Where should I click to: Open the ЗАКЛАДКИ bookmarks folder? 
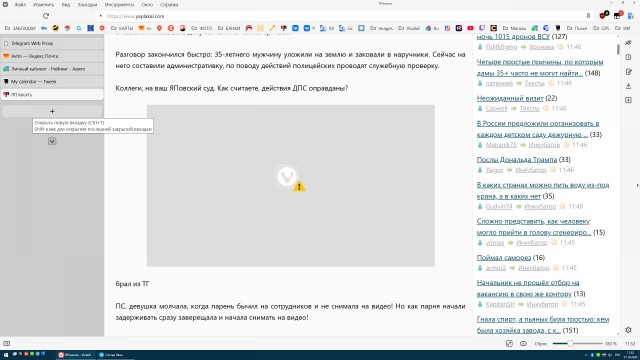tap(20, 28)
